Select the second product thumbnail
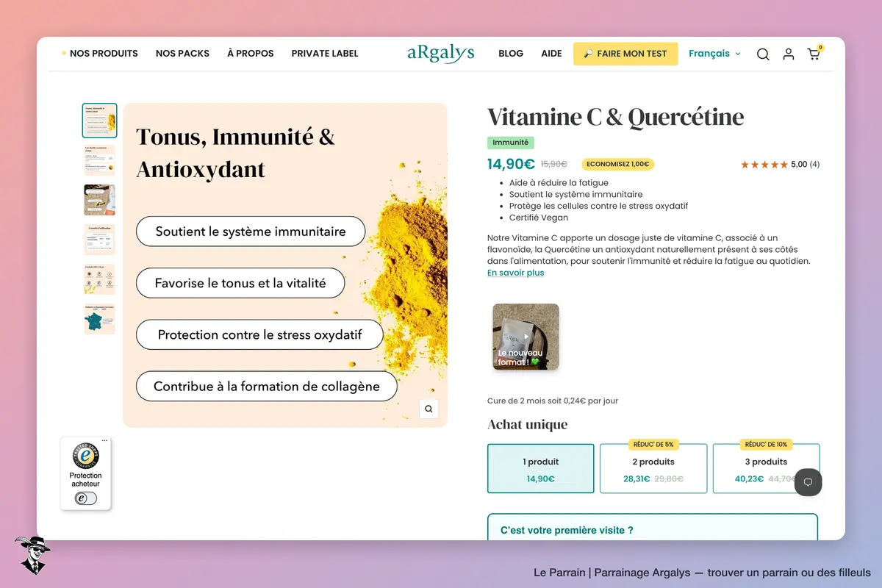The height and width of the screenshot is (588, 882). [99, 159]
